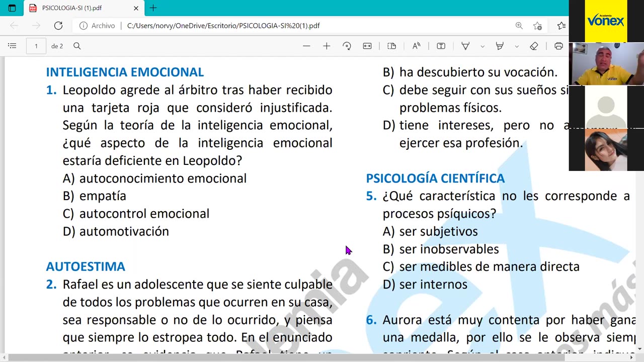Click the "PSICOLOGÍA CIENTÍFICA" heading
644x362 pixels.
435,178
